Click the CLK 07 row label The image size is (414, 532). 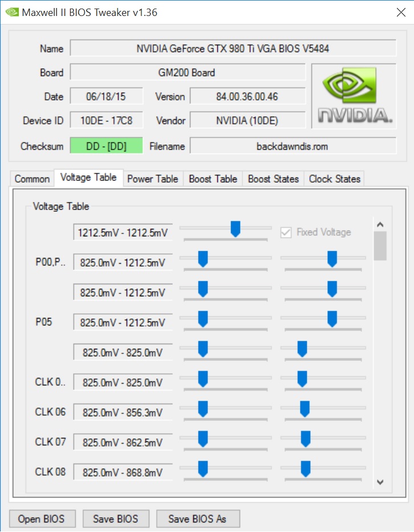50,442
